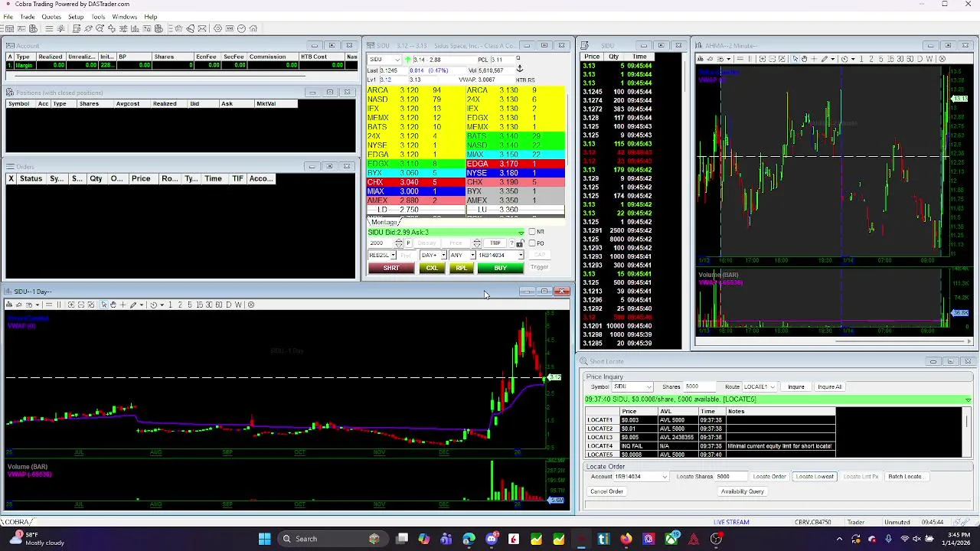The height and width of the screenshot is (551, 980).
Task: Click the TMP button
Action: 495,243
